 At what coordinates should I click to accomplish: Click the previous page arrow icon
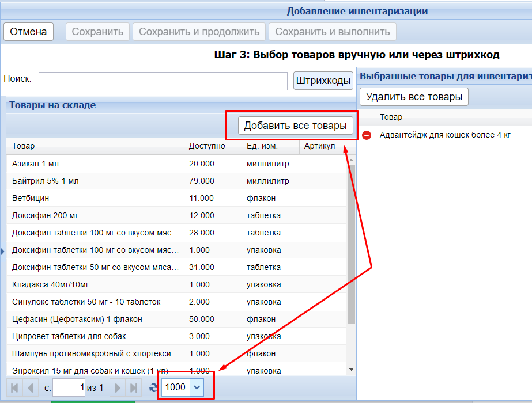pos(30,387)
